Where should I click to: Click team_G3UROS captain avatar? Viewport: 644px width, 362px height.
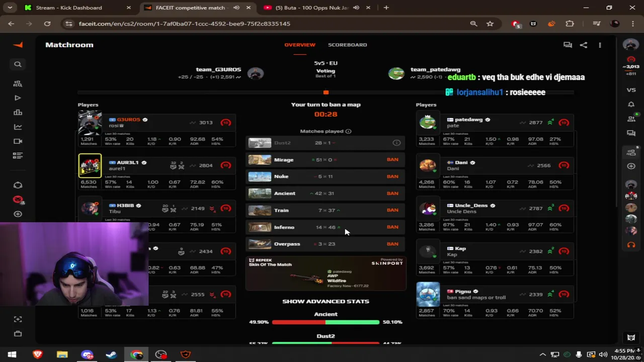click(256, 73)
